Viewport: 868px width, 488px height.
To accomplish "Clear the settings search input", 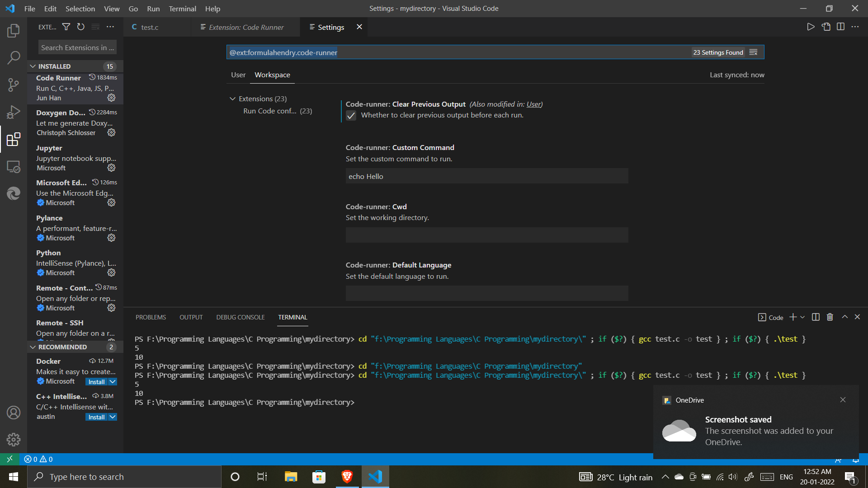I will 753,52.
